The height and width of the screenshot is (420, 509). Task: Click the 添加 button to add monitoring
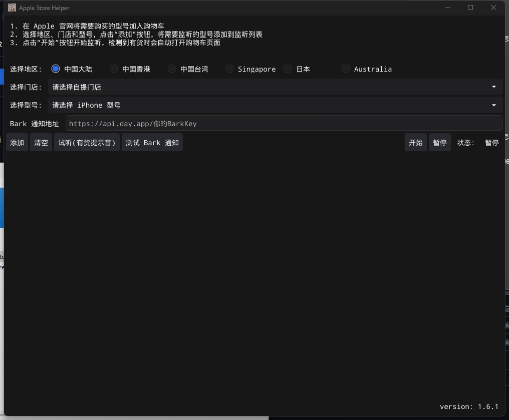[17, 142]
